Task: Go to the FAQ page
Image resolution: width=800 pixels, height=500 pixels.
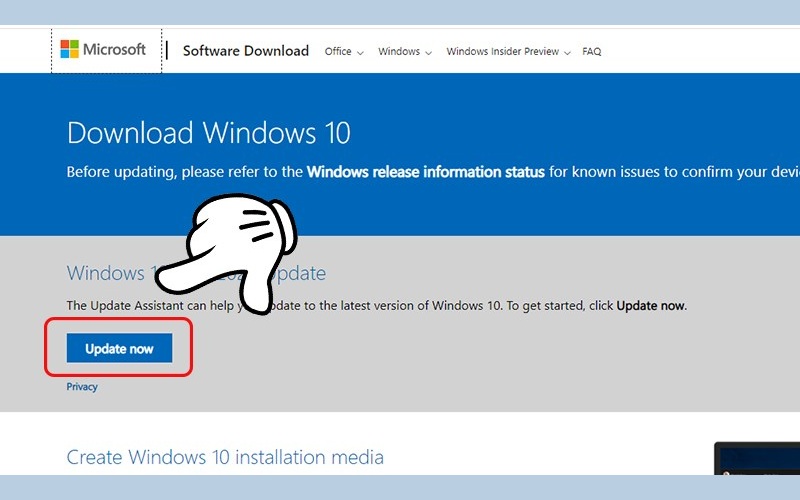Action: pos(592,52)
